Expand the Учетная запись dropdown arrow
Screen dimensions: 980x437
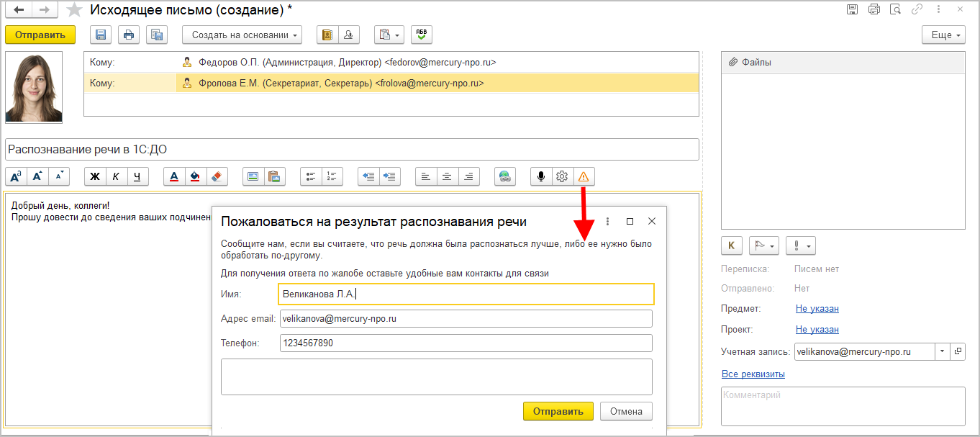(x=943, y=352)
